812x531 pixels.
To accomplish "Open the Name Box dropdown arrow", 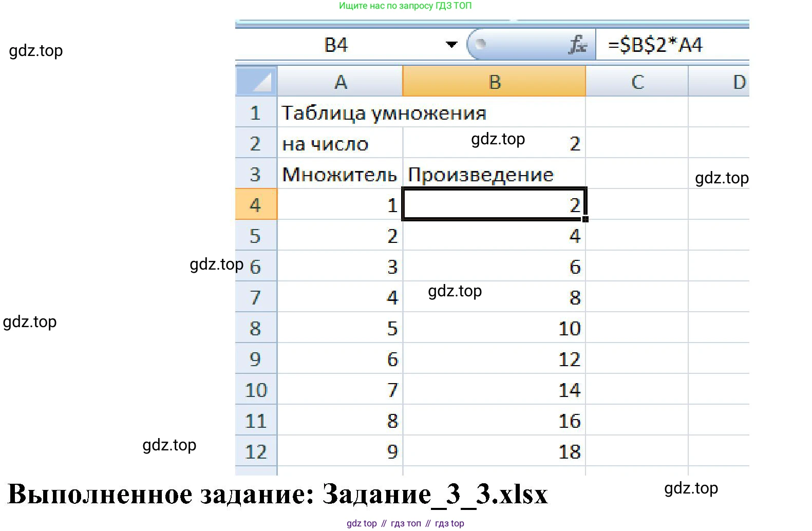I will (451, 45).
